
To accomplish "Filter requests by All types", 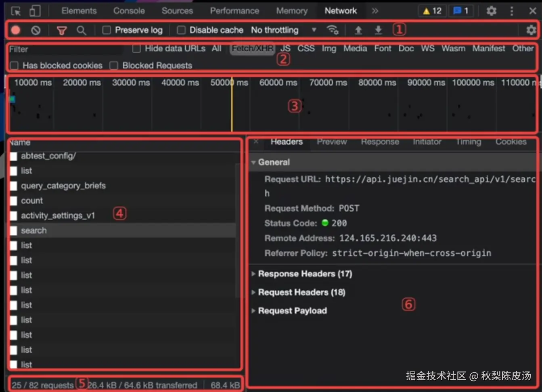I will pyautogui.click(x=217, y=48).
